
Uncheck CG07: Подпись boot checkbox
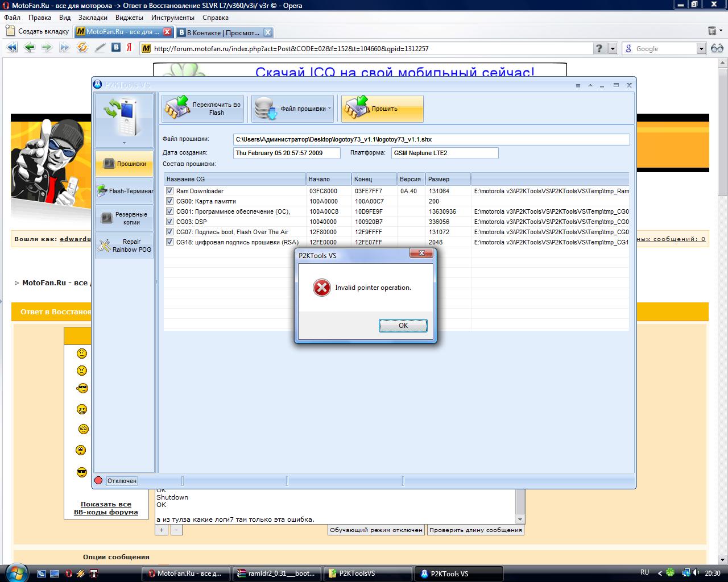[x=169, y=232]
